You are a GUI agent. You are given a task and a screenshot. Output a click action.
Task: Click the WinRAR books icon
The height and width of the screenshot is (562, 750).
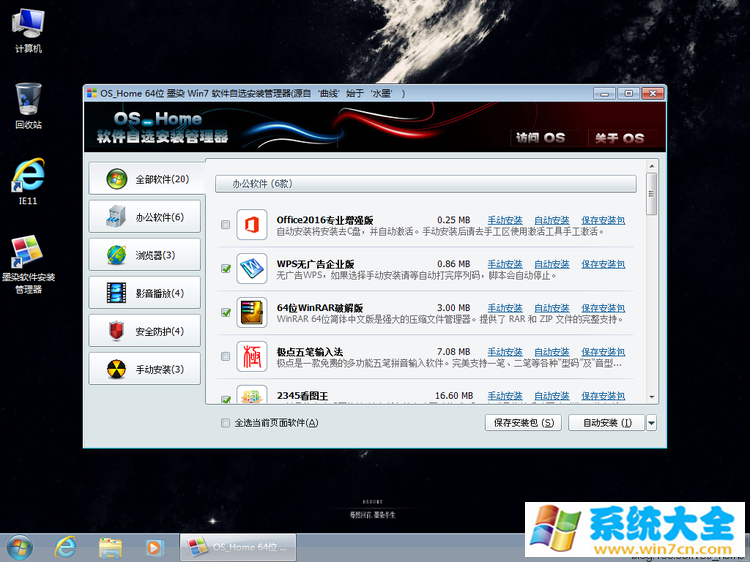coord(252,312)
